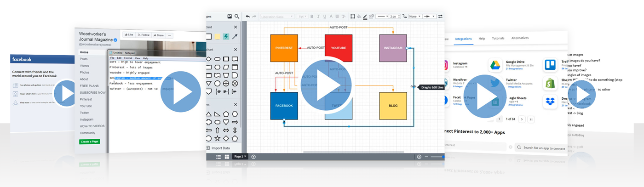Toggle bold text formatting
This screenshot has height=187, width=644.
[311, 17]
